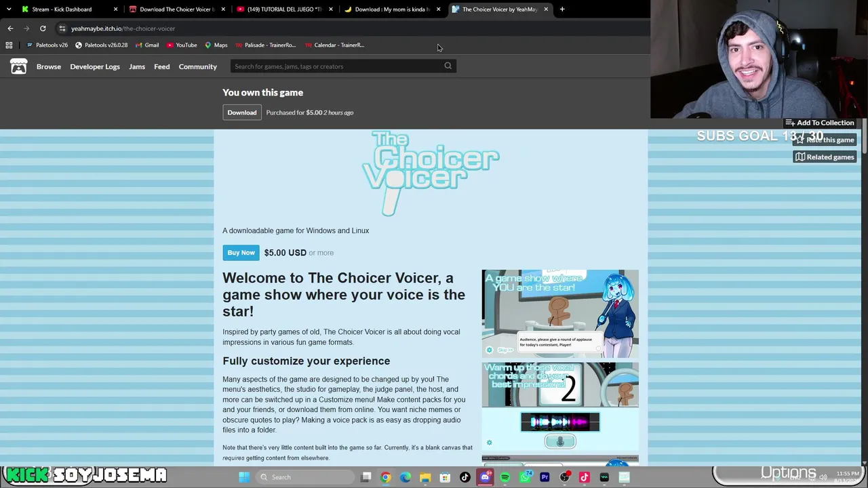Click the browser address bar URL
The width and height of the screenshot is (868, 488).
click(123, 28)
